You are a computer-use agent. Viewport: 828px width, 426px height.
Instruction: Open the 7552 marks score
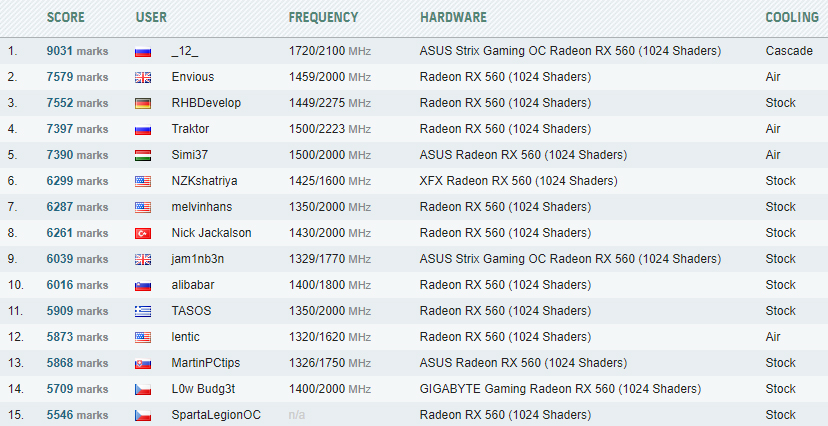click(77, 103)
